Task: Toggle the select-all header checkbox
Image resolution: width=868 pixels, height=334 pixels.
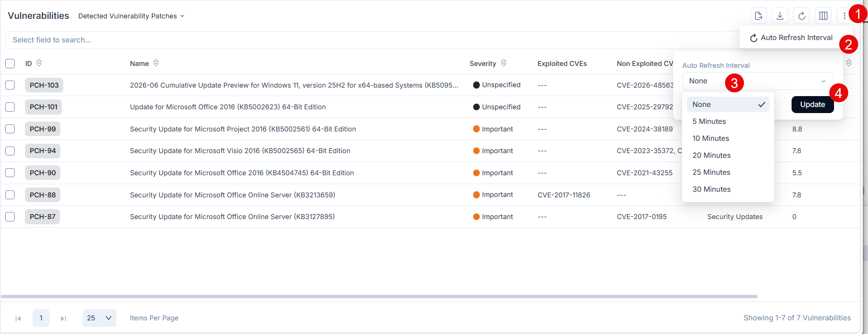Action: pyautogui.click(x=10, y=63)
